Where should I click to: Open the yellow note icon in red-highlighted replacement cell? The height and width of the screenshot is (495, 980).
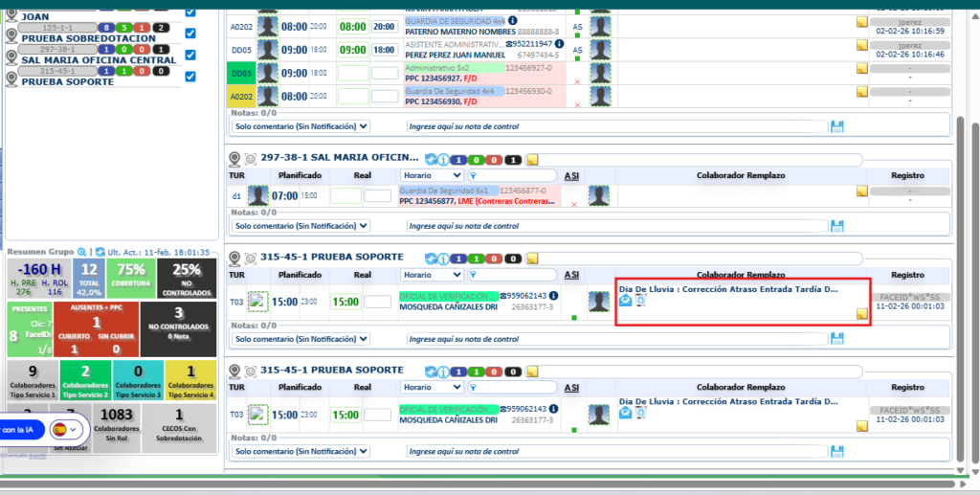tap(861, 313)
